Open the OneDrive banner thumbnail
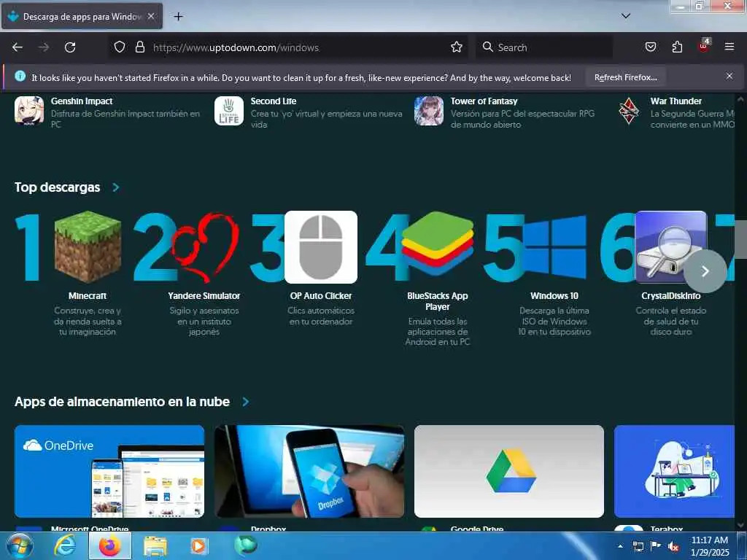Image resolution: width=747 pixels, height=560 pixels. point(109,472)
